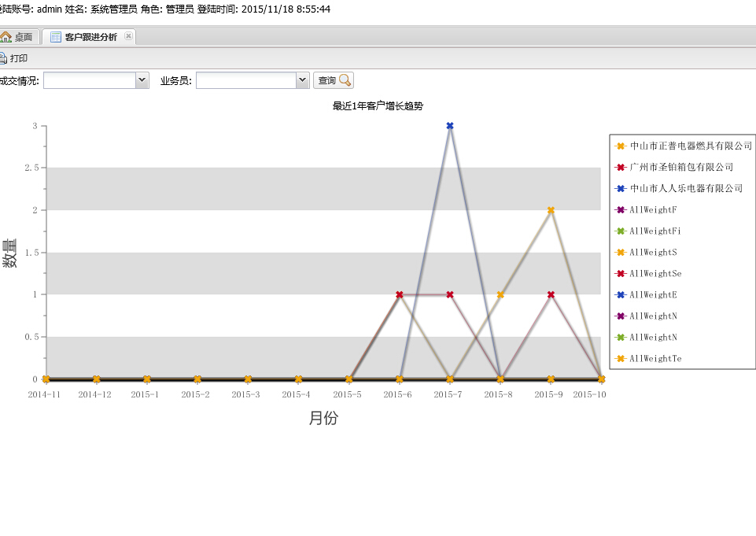Close the 客户跟进分析 tab with its X
The image size is (756, 536).
click(x=128, y=36)
